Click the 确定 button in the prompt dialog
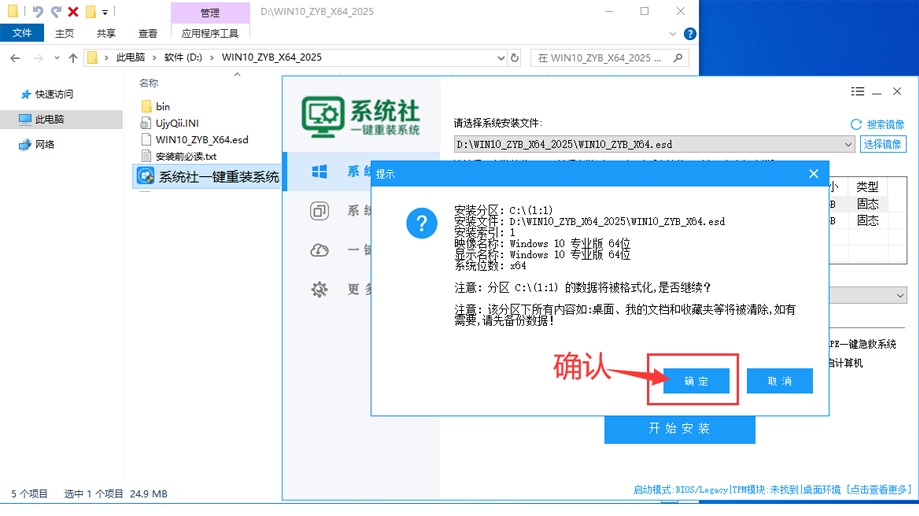This screenshot has height=516, width=919. click(x=696, y=381)
